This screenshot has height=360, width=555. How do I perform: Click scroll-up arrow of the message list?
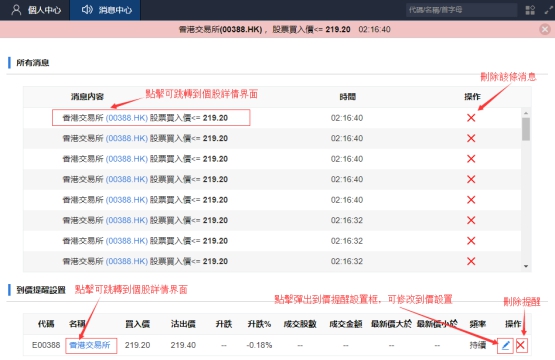coord(526,113)
